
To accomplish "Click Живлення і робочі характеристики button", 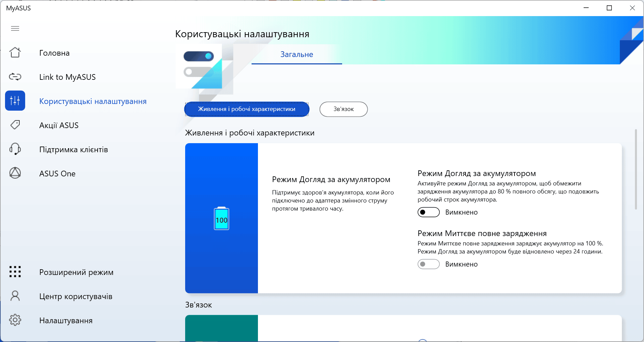I will [247, 109].
